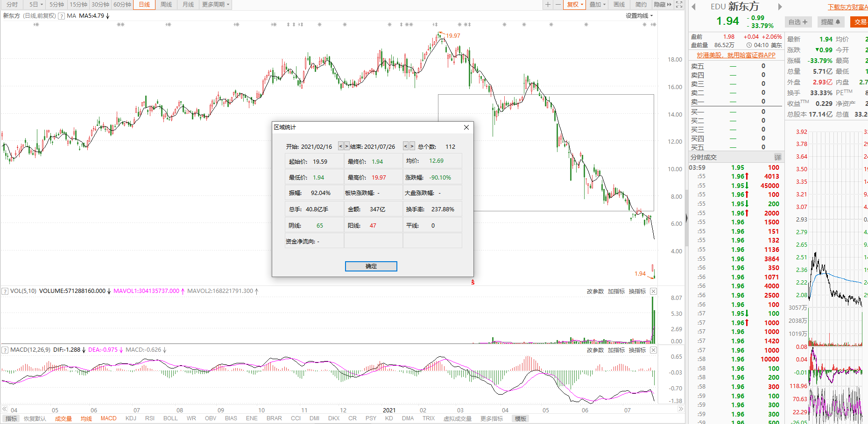
Task: Zoom out chart with minus icon
Action: coord(558,5)
